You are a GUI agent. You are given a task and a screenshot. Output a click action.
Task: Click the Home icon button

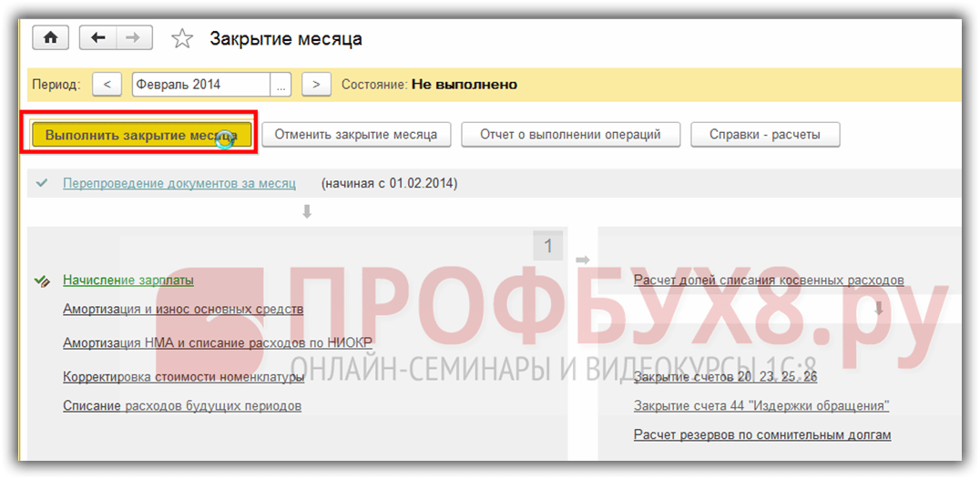(50, 38)
